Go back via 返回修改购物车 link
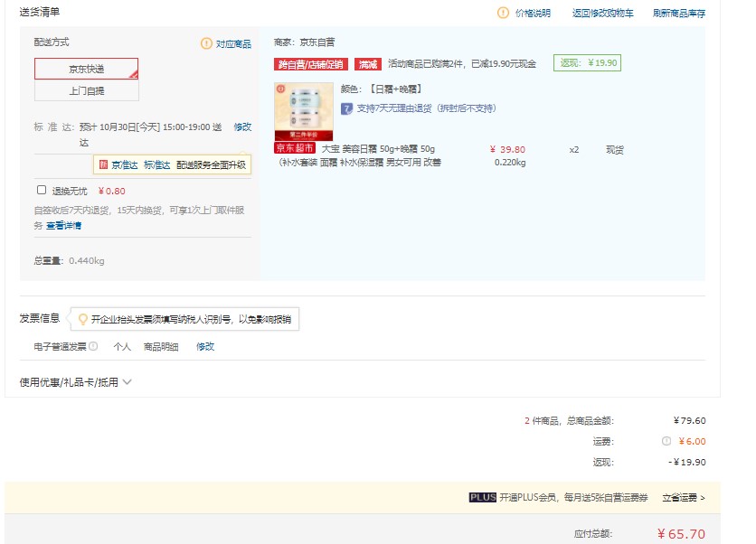756x544 pixels. point(602,14)
